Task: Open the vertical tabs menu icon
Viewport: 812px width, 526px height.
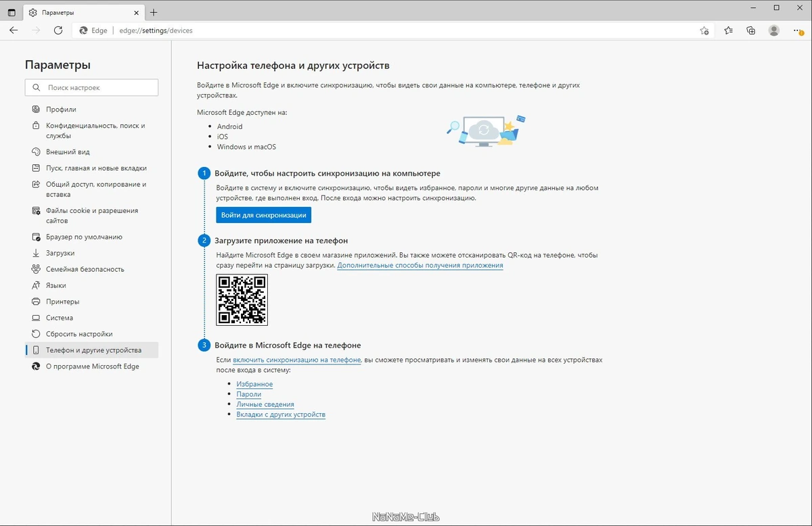Action: coord(12,12)
